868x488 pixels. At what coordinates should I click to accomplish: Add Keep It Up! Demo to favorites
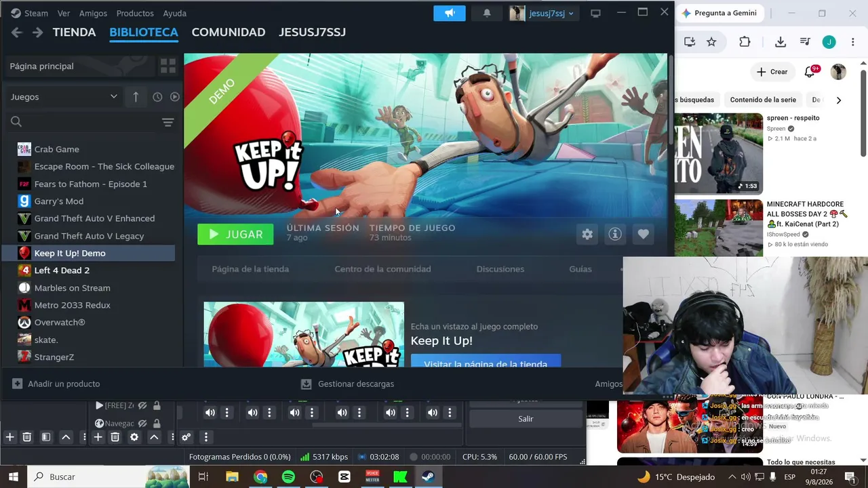(643, 234)
